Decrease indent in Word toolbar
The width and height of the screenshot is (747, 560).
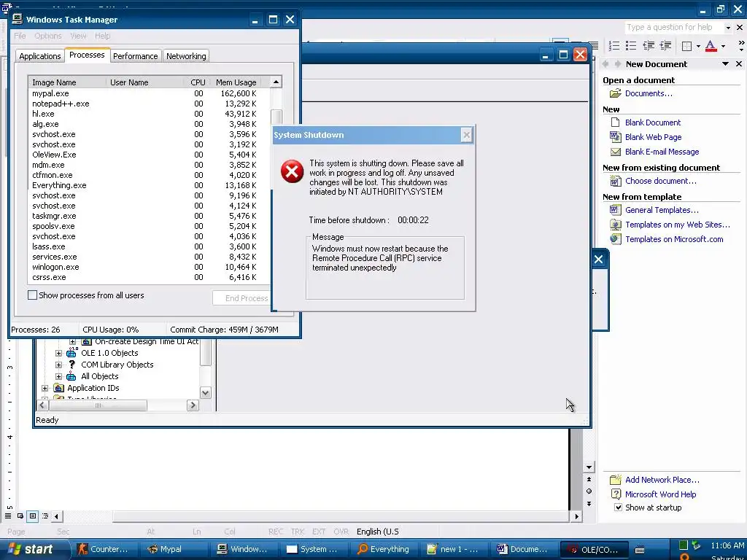(649, 46)
